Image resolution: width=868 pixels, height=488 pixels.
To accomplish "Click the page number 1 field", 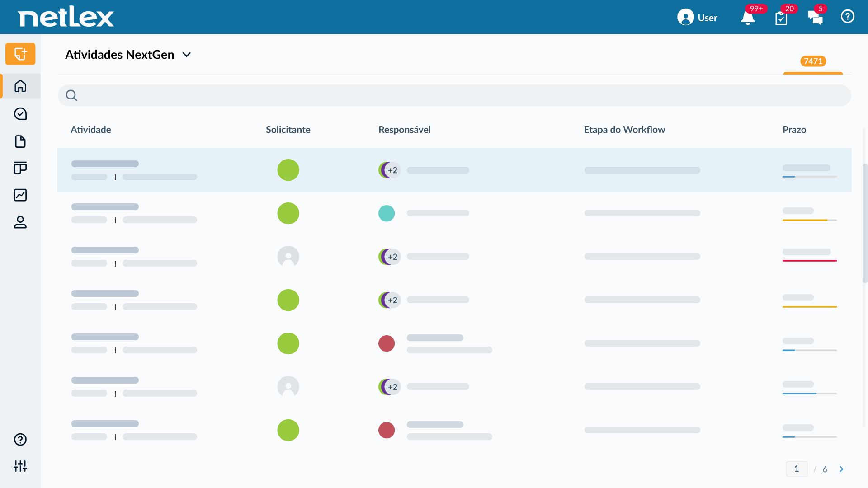I will pos(797,469).
